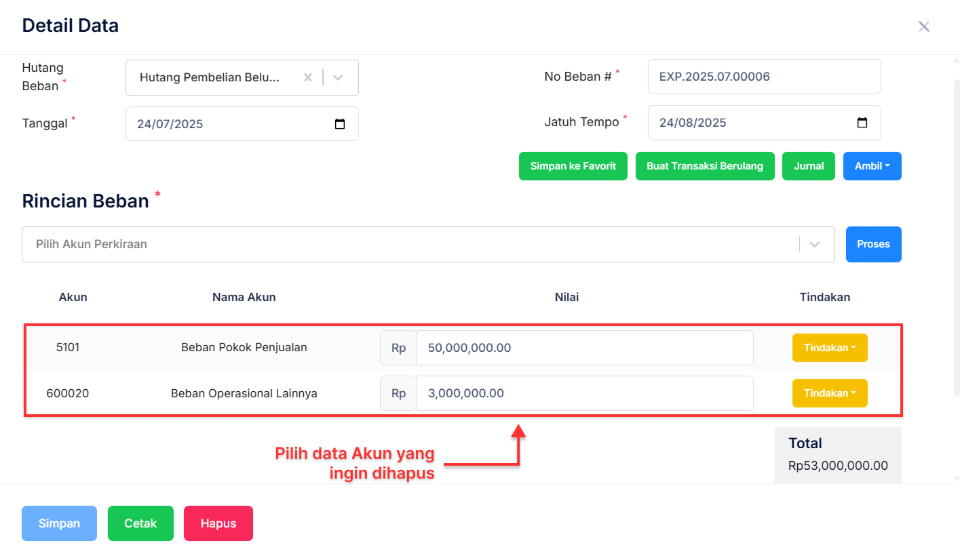Expand the Pilih Akun Perkiraan dropdown arrow

[x=815, y=244]
